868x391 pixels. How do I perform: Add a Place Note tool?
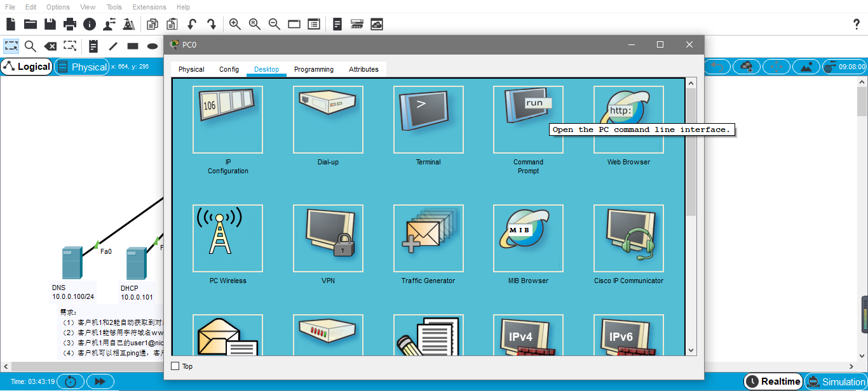(93, 46)
